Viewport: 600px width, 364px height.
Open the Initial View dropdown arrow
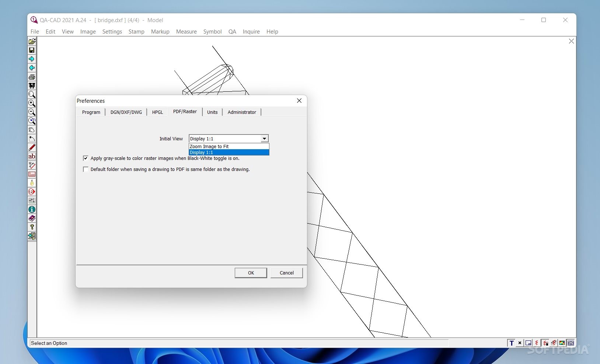click(264, 139)
